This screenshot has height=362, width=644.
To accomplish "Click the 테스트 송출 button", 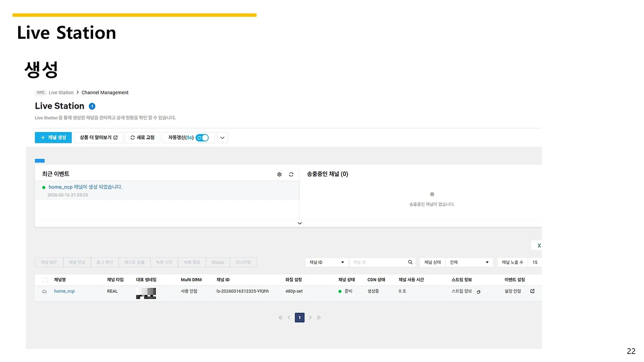I will [134, 262].
